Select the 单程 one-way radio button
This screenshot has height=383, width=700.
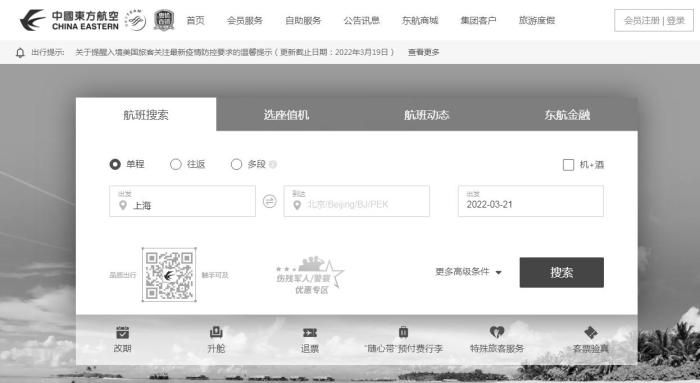tap(115, 164)
